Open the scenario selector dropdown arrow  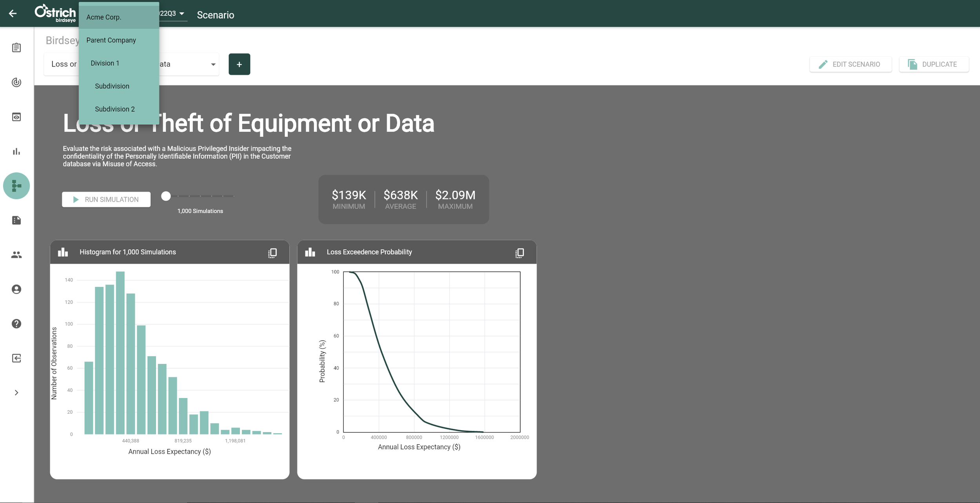[213, 64]
